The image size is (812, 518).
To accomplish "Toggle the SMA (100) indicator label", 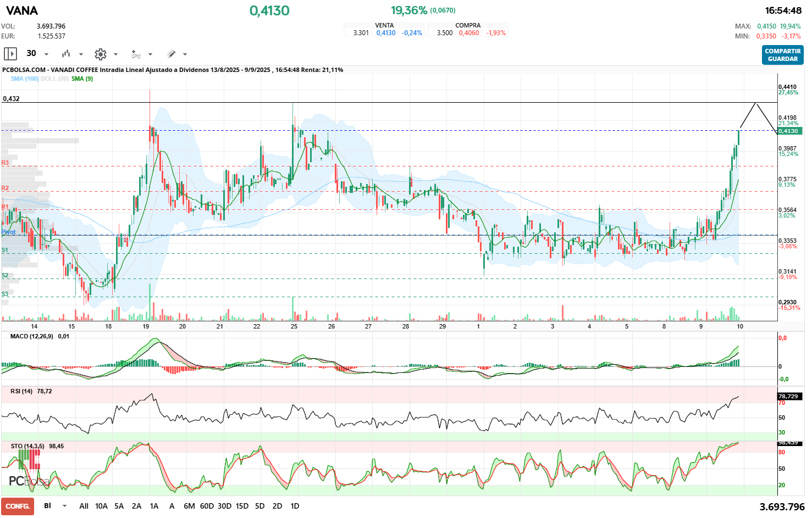I will [25, 79].
